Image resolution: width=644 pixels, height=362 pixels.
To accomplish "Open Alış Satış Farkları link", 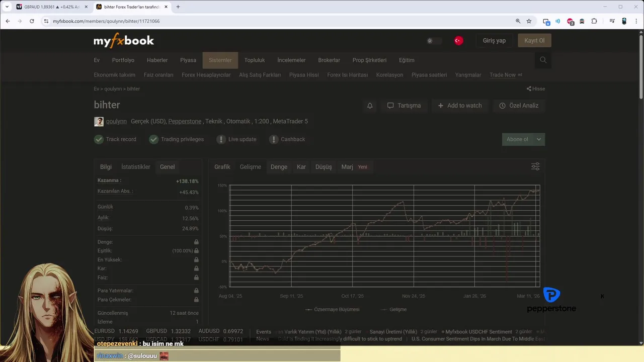I will (260, 75).
